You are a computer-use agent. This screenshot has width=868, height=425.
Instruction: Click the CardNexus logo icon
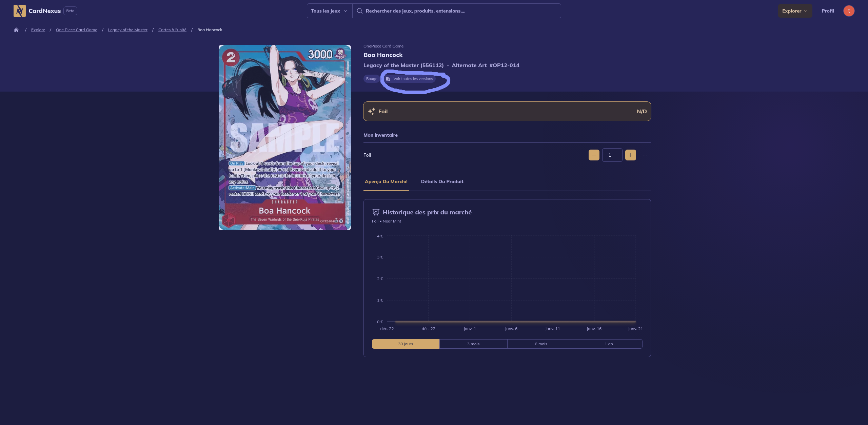point(19,11)
